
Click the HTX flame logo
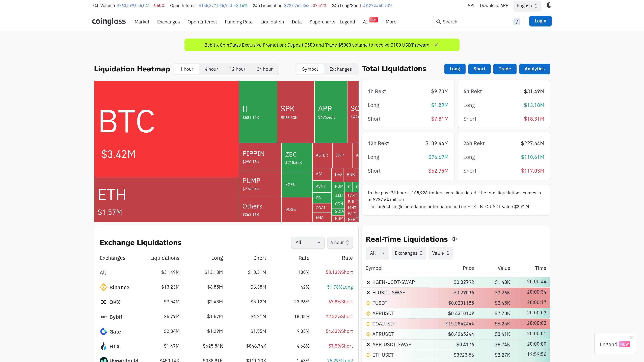[103, 346]
